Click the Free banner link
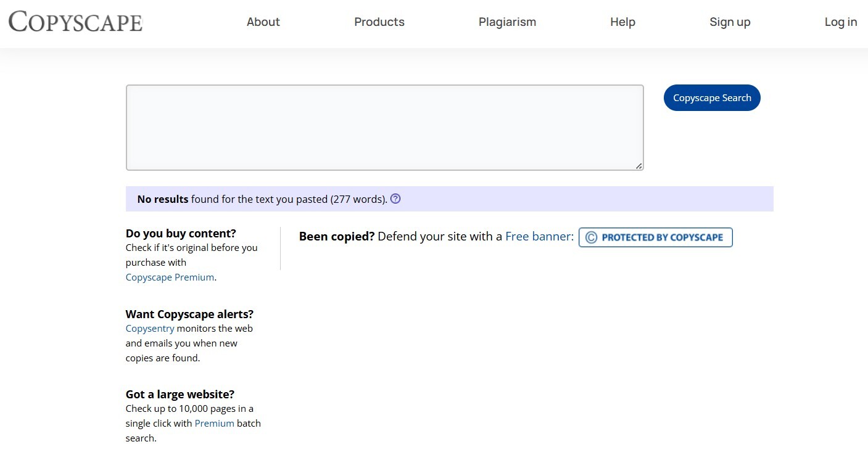868x476 pixels. tap(536, 236)
